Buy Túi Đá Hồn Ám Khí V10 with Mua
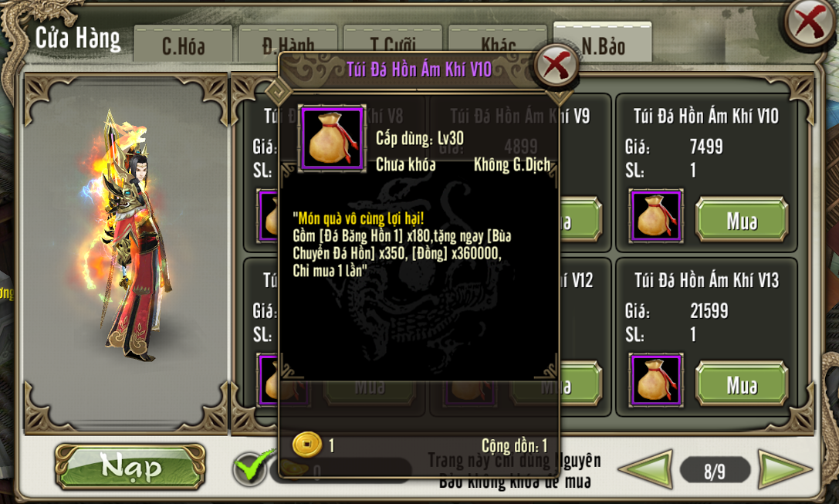The width and height of the screenshot is (839, 504). (742, 219)
